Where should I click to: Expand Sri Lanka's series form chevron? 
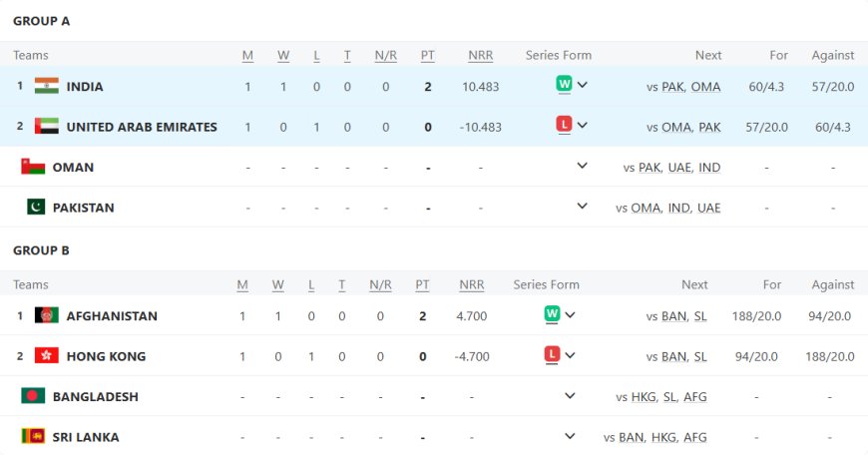[x=571, y=436]
